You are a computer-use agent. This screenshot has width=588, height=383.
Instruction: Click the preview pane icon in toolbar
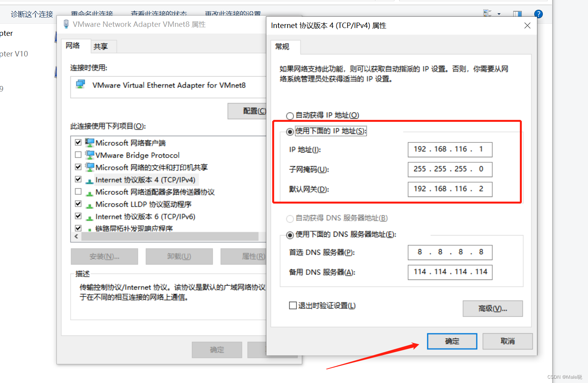tap(517, 13)
